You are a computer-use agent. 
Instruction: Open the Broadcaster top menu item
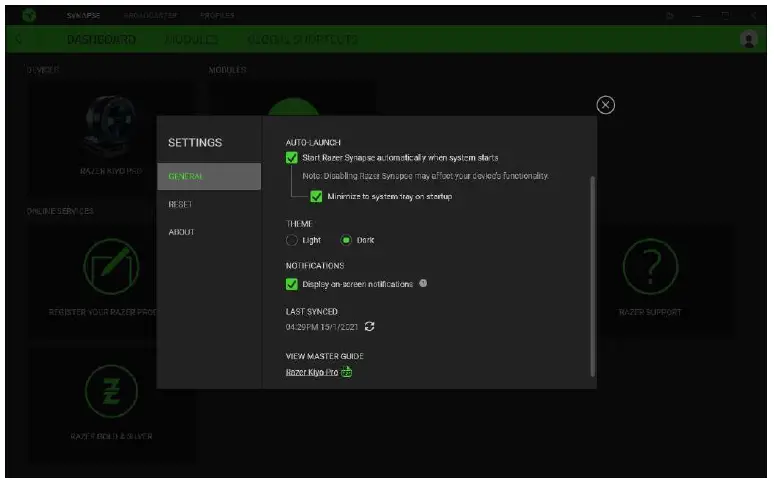150,16
